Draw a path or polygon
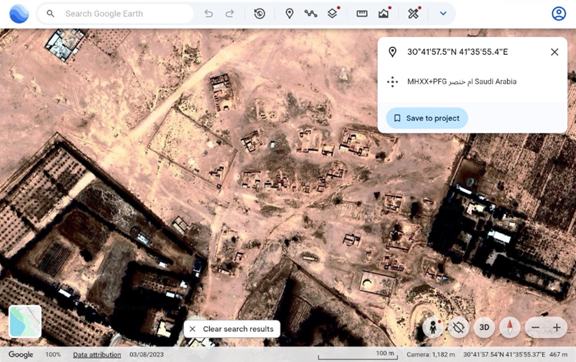This screenshot has width=576, height=362. pos(311,14)
